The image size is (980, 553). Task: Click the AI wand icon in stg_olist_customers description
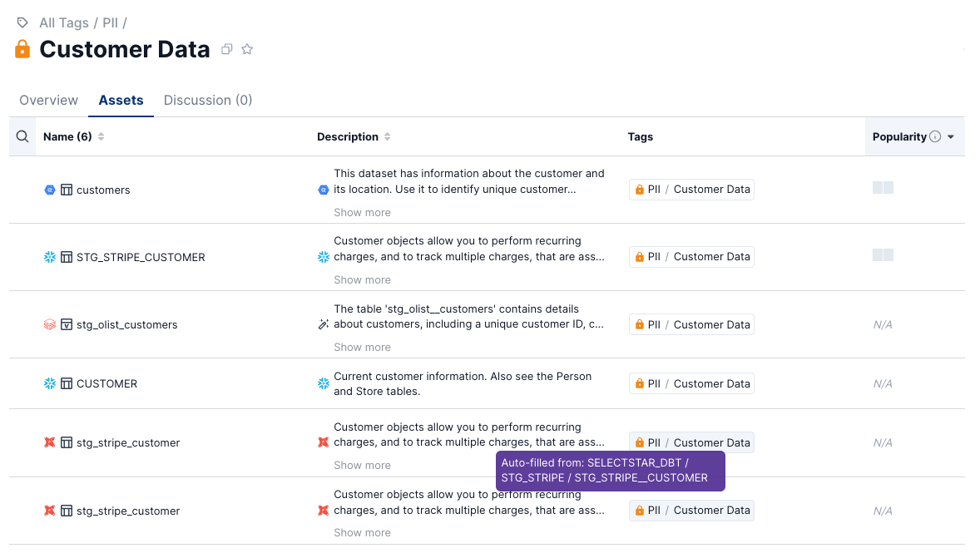pos(324,324)
